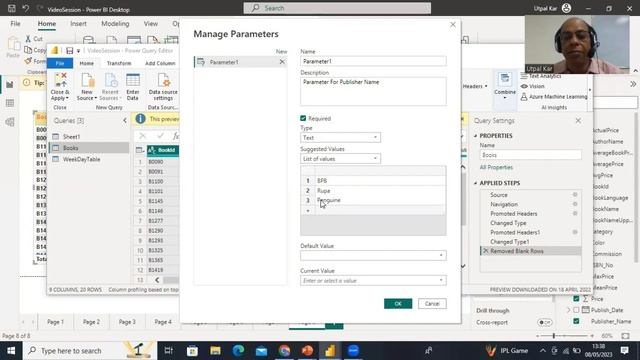The width and height of the screenshot is (640, 360).
Task: Click Query Settings Name field showing Books
Action: click(531, 155)
